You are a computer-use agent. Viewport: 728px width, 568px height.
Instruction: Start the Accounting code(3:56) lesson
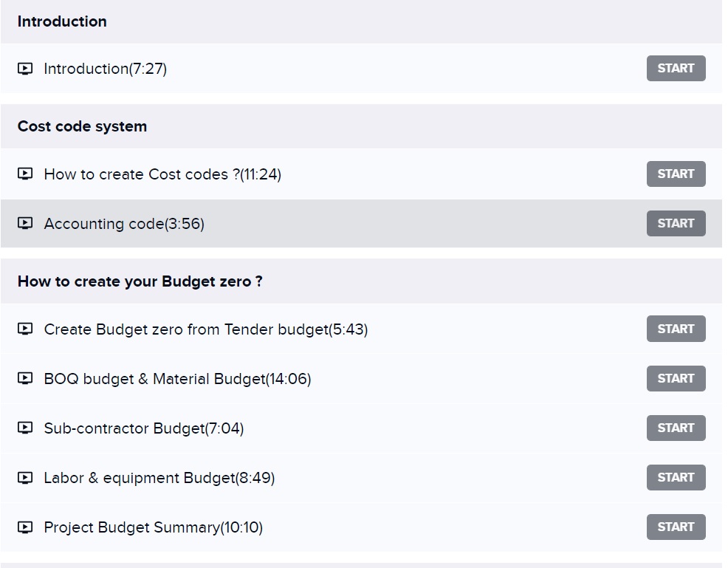676,223
